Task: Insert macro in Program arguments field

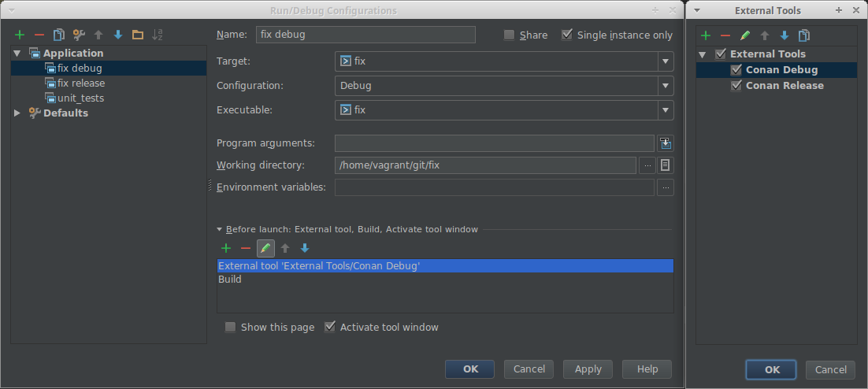Action: (x=666, y=143)
